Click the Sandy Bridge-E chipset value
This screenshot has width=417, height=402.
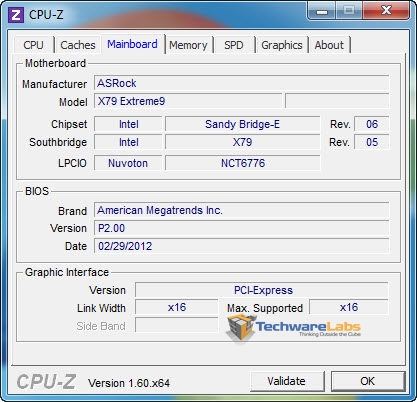click(243, 124)
